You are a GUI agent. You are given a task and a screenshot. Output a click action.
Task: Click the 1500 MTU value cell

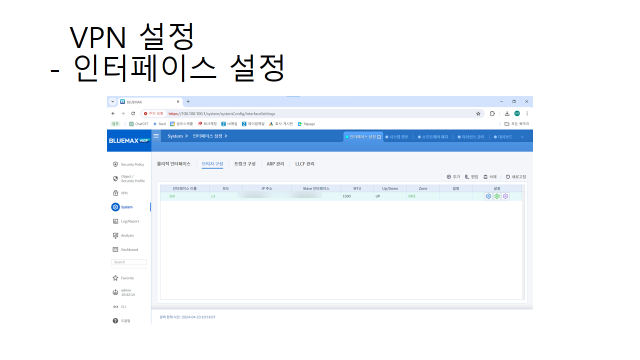tap(357, 196)
